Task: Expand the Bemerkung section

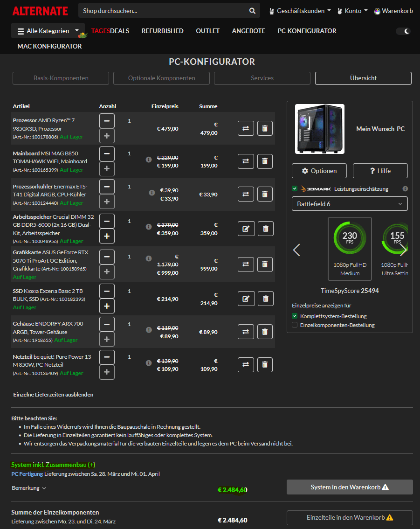Action: [x=29, y=488]
